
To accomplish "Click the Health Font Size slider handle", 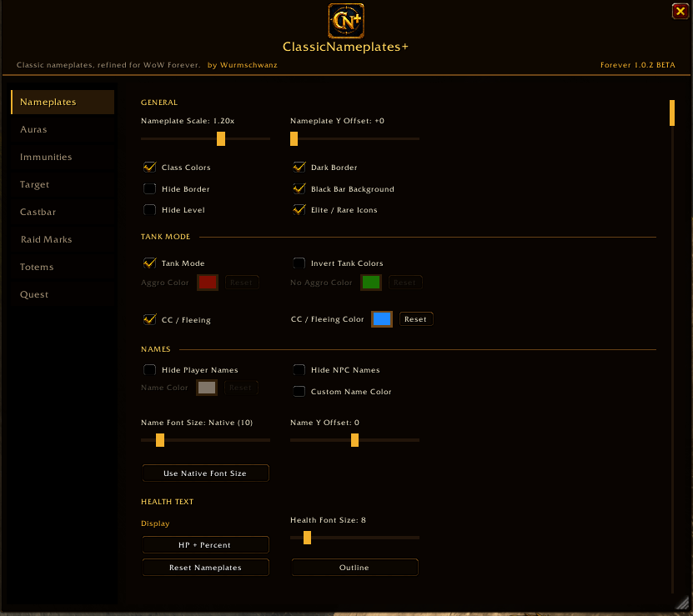I will click(307, 538).
